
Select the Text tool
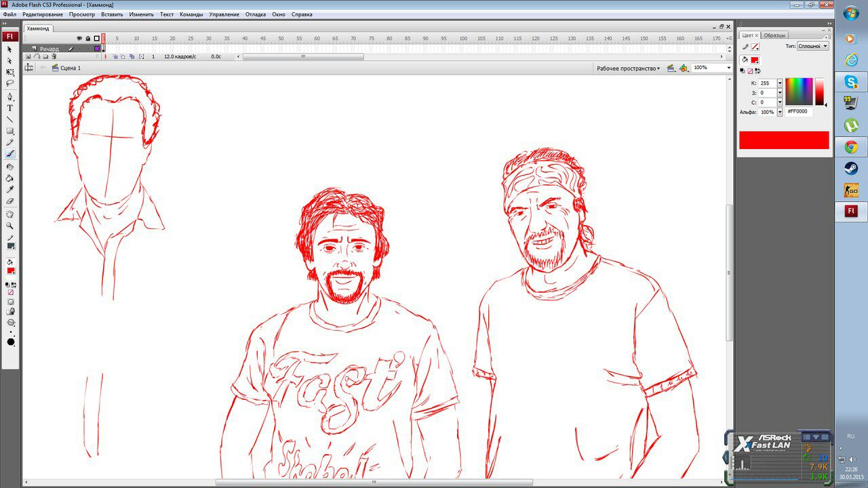pos(10,108)
